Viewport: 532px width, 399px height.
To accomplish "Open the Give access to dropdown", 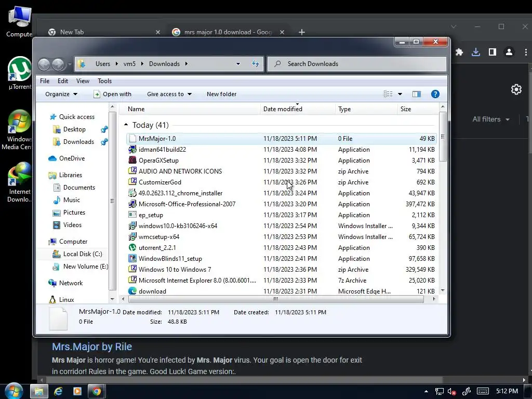I will (x=169, y=94).
